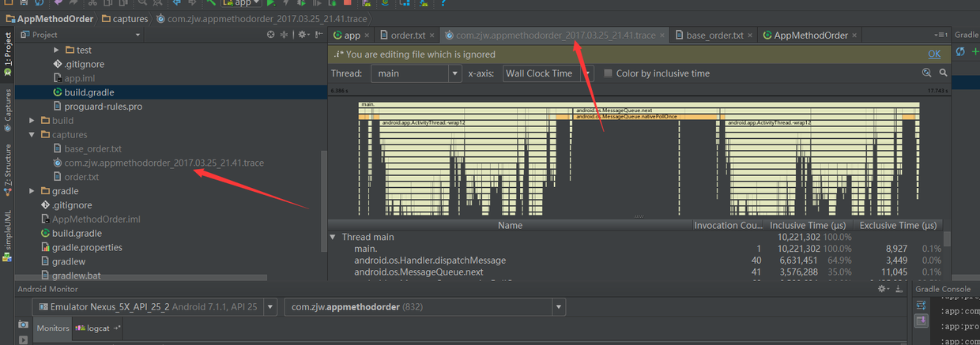Select app.iml file
The width and height of the screenshot is (980, 345).
click(73, 78)
